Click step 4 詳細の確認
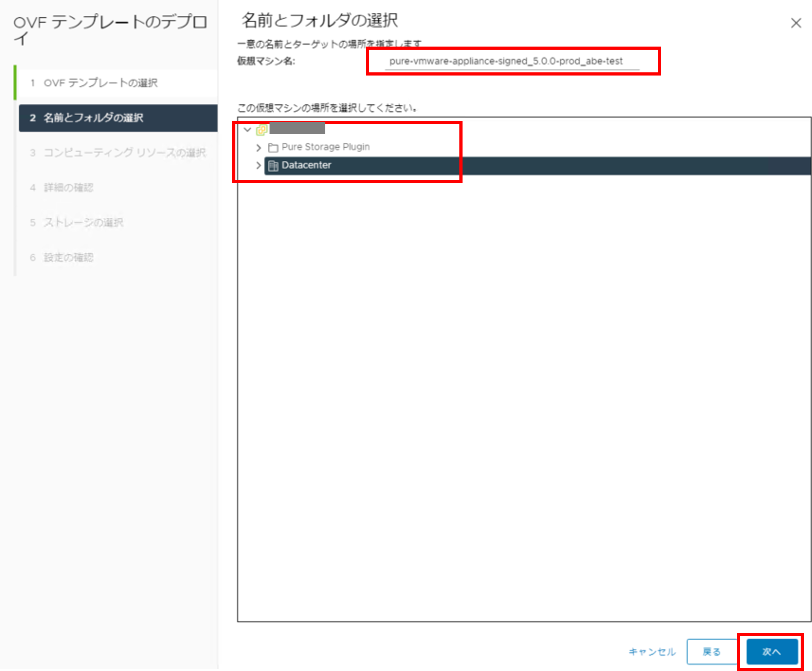Screen dimensions: 812x671 point(68,188)
